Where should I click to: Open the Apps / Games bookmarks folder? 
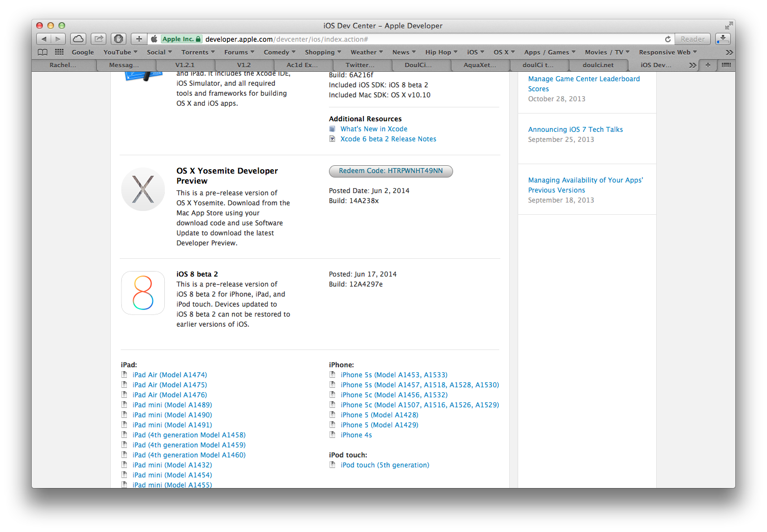click(549, 52)
